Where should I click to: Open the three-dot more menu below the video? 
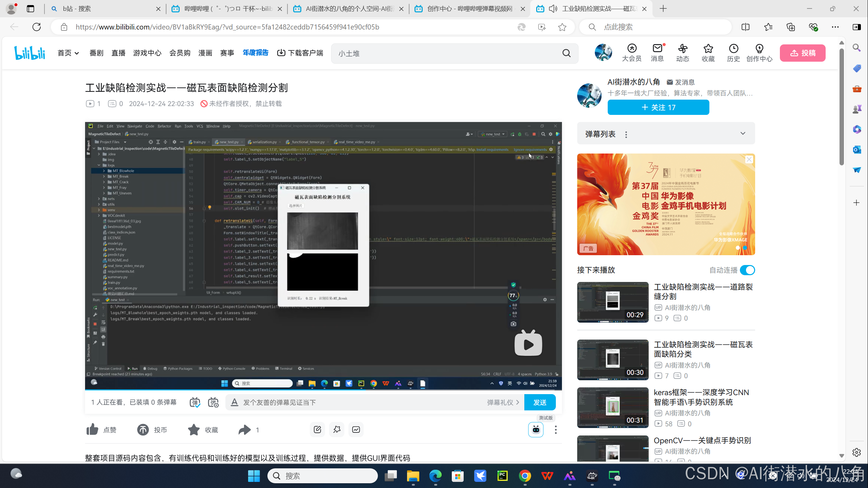click(556, 430)
